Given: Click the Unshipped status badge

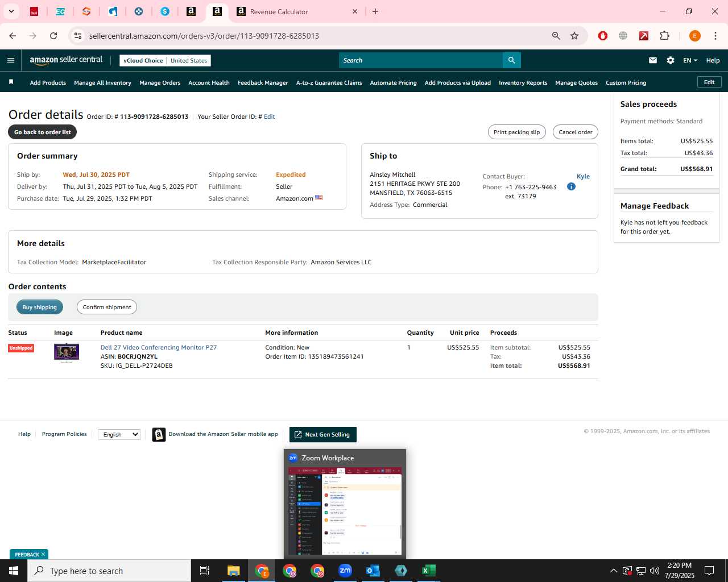Looking at the screenshot, I should tap(21, 348).
